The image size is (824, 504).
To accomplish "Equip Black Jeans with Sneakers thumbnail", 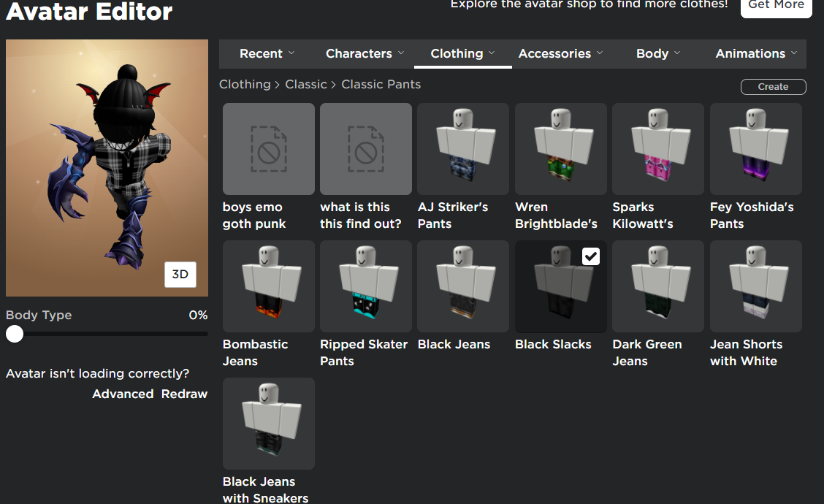I will pyautogui.click(x=269, y=424).
